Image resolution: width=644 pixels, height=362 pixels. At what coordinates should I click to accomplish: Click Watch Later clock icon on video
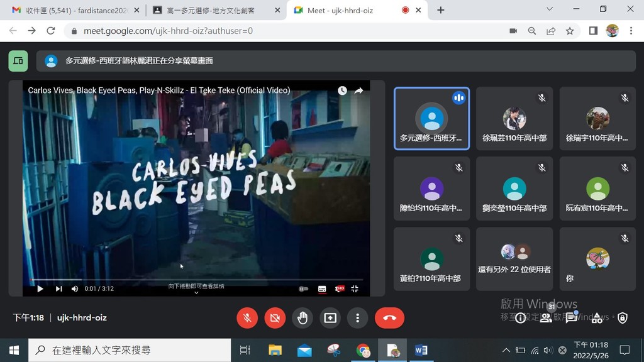click(342, 90)
